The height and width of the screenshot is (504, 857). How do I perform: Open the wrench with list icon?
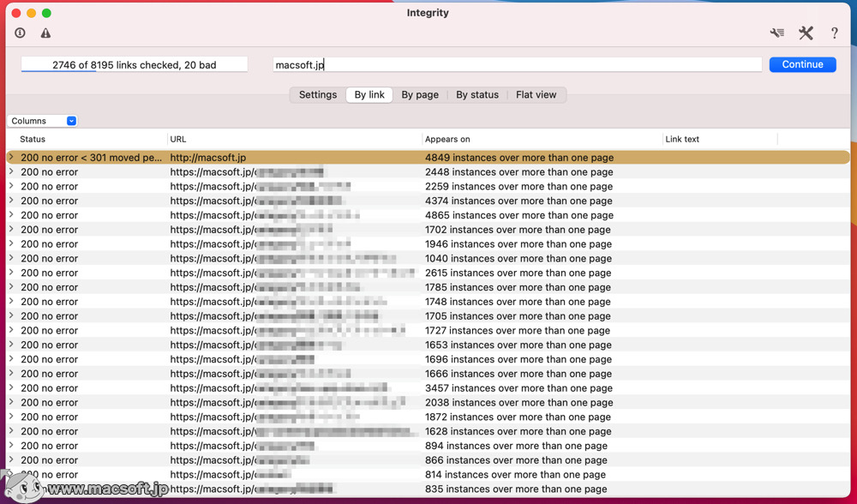click(x=776, y=33)
